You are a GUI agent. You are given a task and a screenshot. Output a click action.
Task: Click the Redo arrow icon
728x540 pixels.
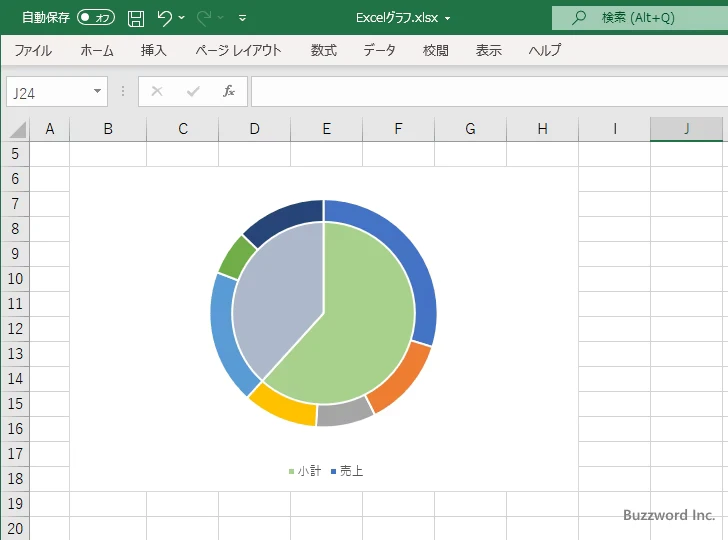point(204,18)
